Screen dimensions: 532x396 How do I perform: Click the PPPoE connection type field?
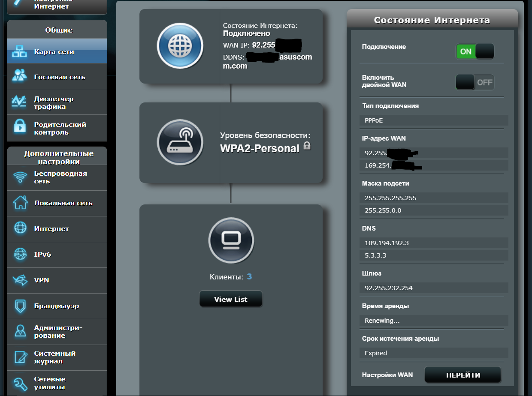(433, 120)
